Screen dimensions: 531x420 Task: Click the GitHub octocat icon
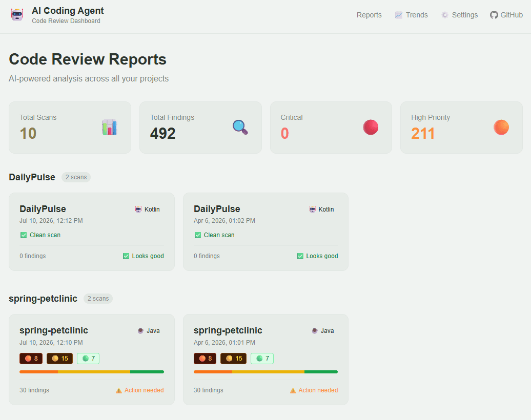[494, 15]
